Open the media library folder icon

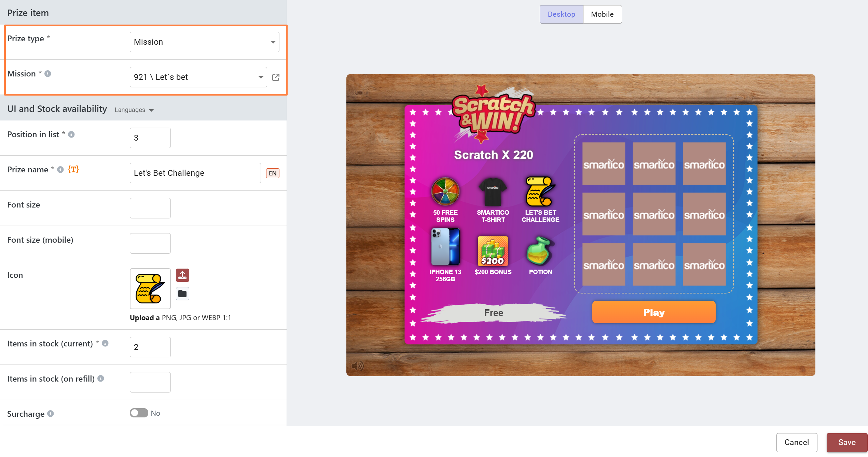[182, 294]
